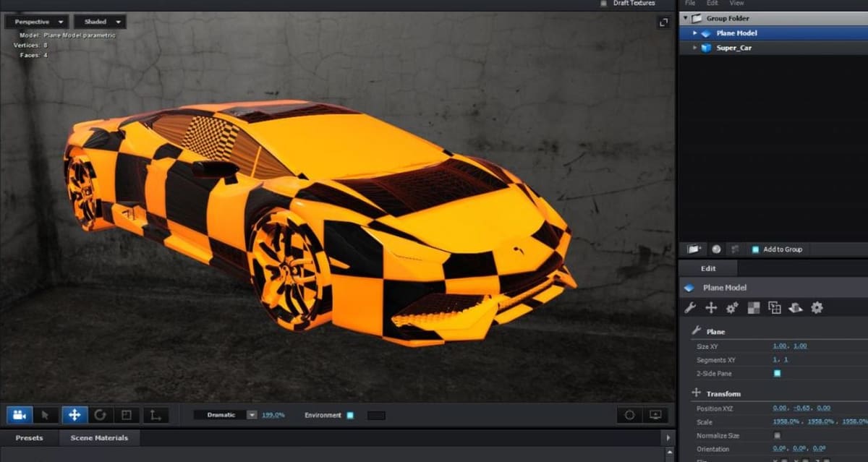Click the Plane Model title in edit panel

(x=725, y=288)
